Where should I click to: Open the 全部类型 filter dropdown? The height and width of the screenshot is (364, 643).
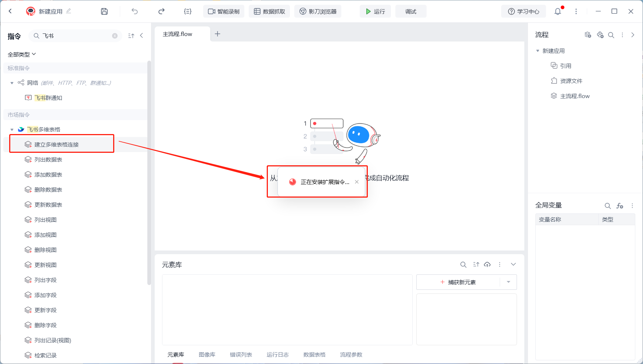click(x=22, y=54)
